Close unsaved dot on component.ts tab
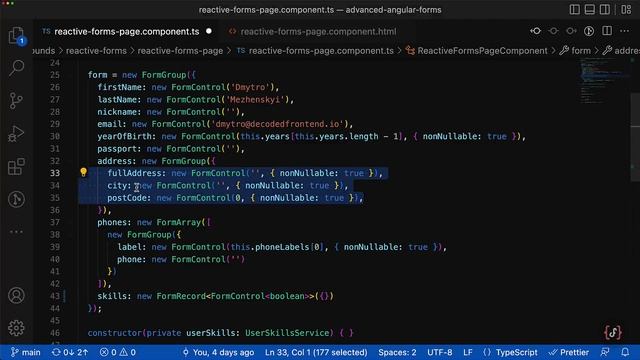Image resolution: width=640 pixels, height=360 pixels. [209, 31]
